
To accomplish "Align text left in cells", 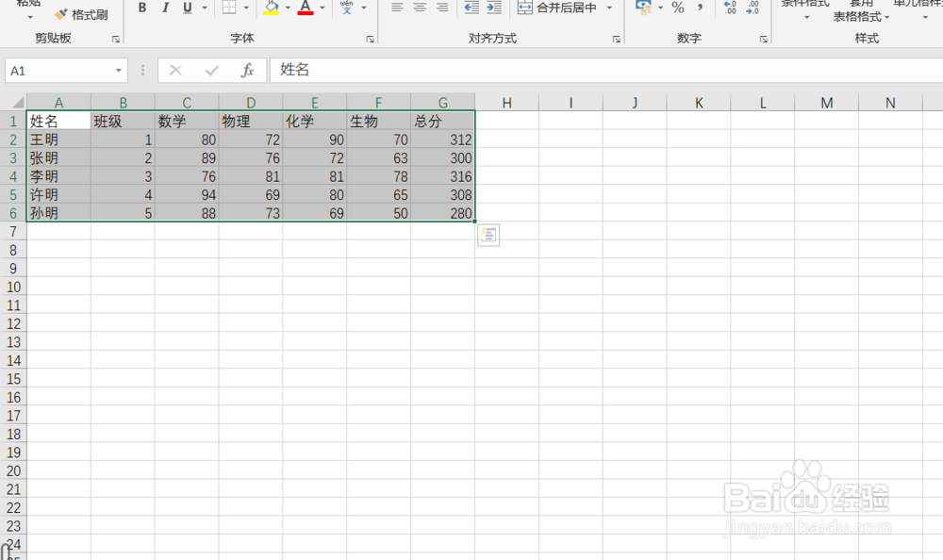I will [x=397, y=8].
